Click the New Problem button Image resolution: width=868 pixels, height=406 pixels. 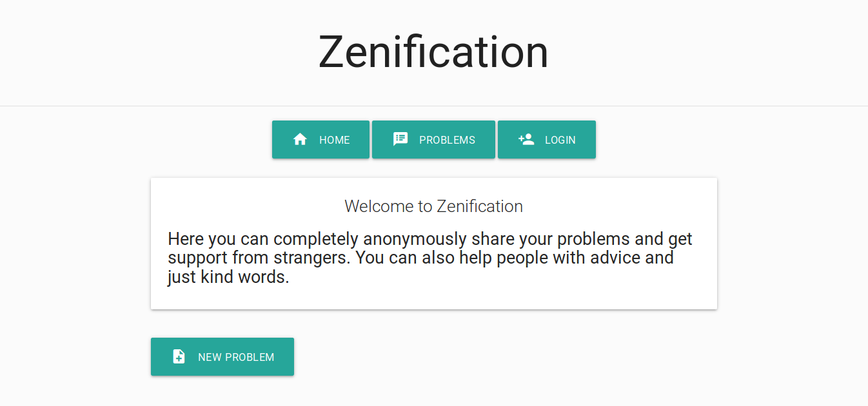222,356
